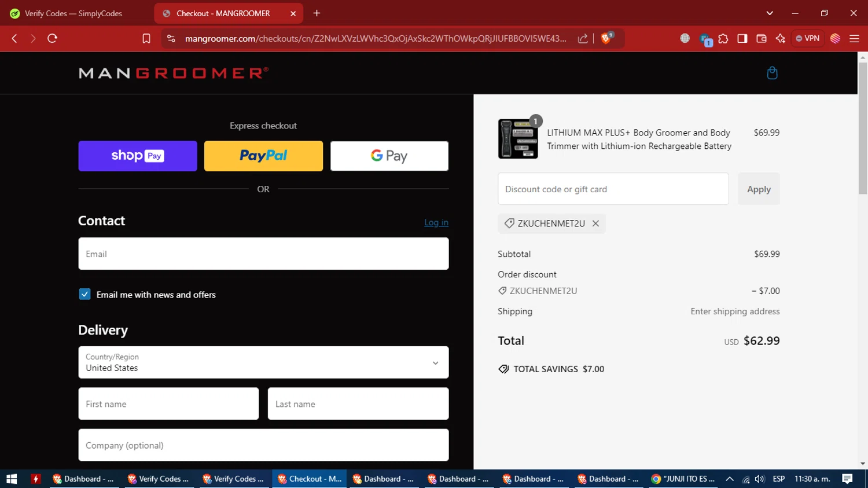The height and width of the screenshot is (488, 868).
Task: Open the globe extension icon in the toolbar
Action: pos(685,38)
